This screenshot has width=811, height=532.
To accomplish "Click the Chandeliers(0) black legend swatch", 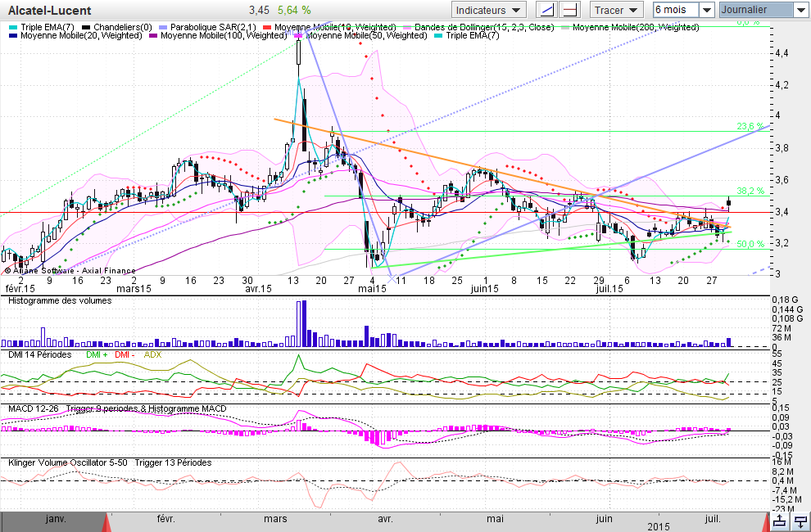I will tap(86, 27).
